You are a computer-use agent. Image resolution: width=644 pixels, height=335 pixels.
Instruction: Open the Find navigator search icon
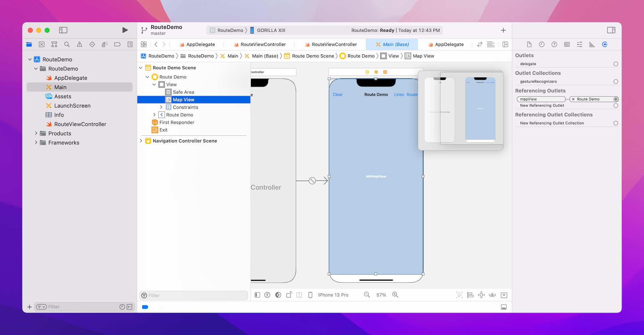tap(67, 45)
